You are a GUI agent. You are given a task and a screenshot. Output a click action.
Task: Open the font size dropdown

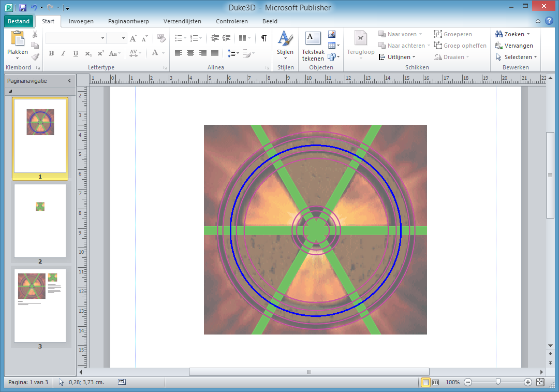point(123,38)
